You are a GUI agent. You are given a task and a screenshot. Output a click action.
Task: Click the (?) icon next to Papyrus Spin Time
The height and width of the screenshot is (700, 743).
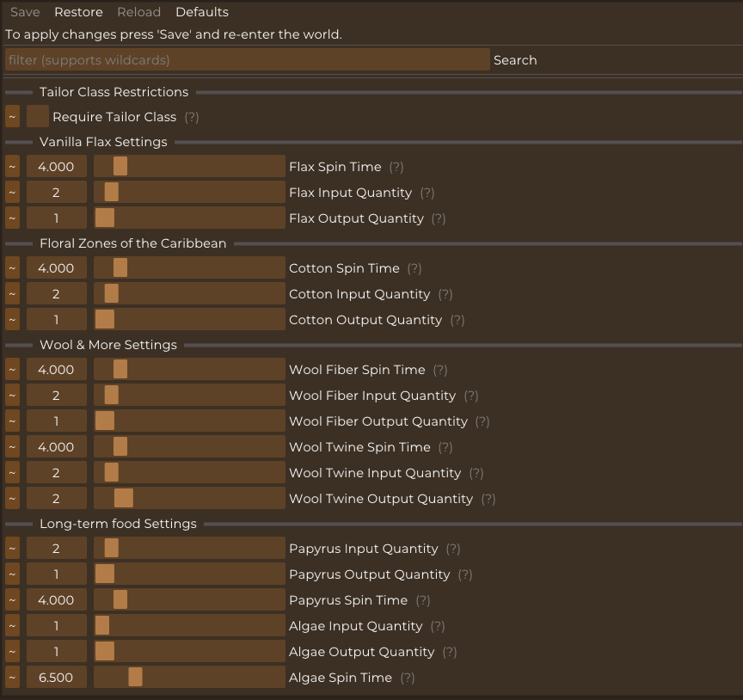click(422, 600)
